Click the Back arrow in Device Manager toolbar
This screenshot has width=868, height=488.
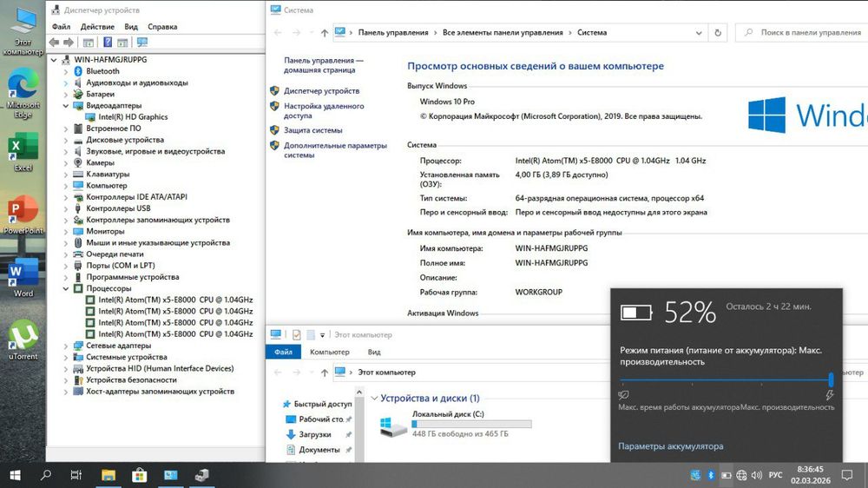coord(54,42)
